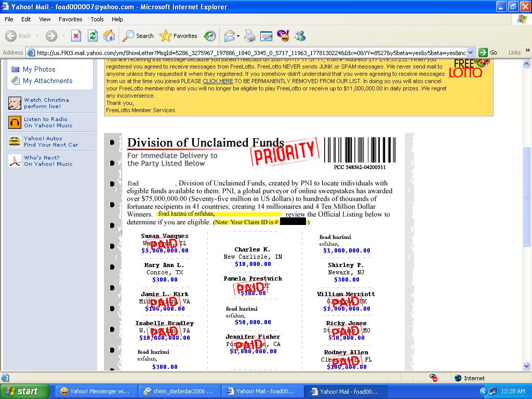This screenshot has height=399, width=532.
Task: Click the Mail envelope toolbar icon
Action: (229, 36)
